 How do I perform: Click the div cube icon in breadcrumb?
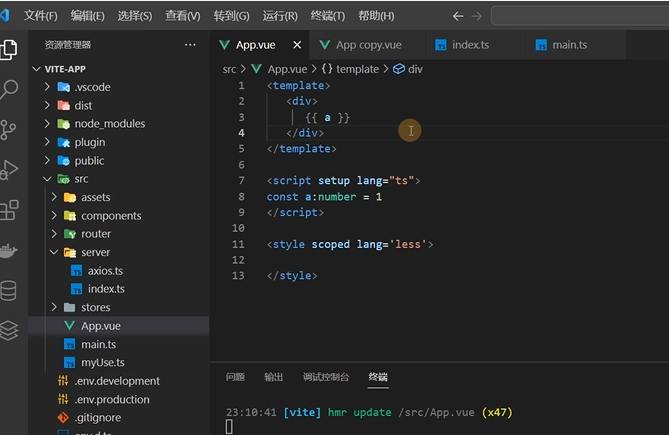pos(398,69)
